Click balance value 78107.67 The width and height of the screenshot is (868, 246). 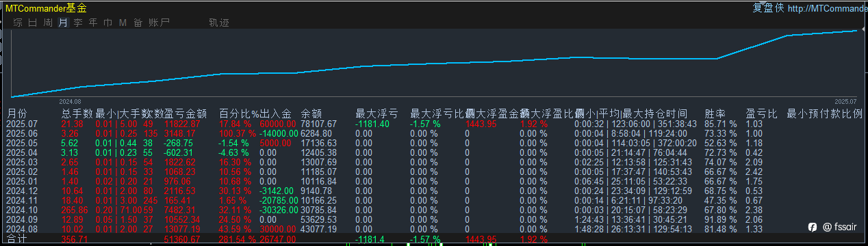[319, 124]
